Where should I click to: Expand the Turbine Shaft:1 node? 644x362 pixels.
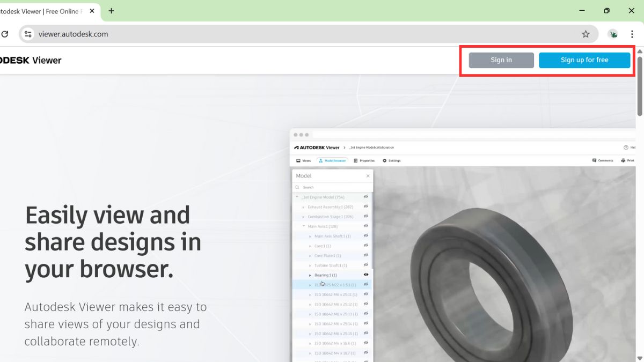tap(310, 265)
